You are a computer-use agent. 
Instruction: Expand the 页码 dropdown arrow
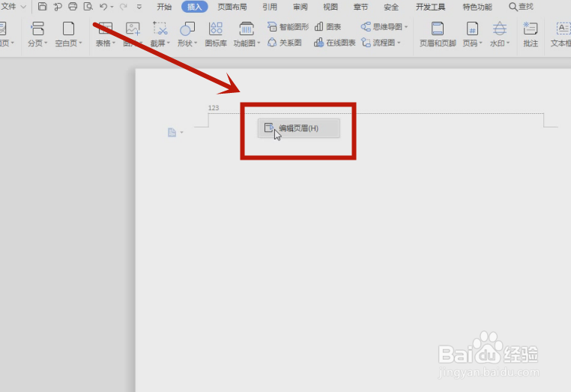480,43
